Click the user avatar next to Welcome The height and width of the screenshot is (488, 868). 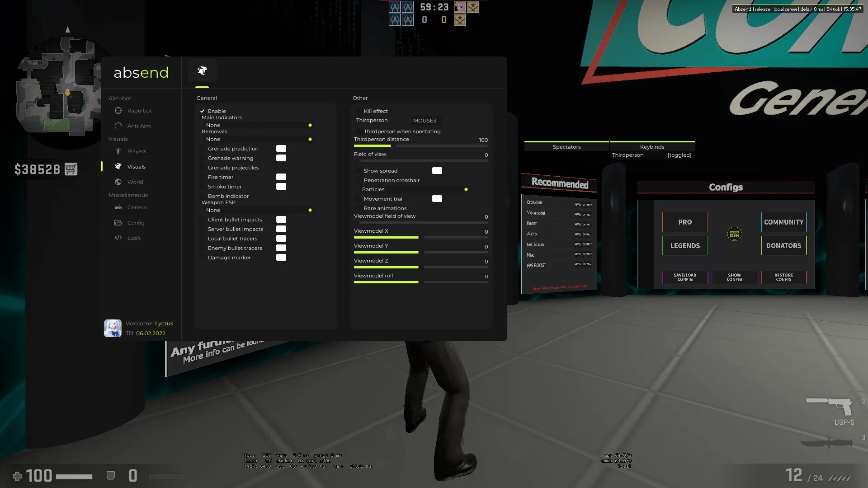(113, 328)
